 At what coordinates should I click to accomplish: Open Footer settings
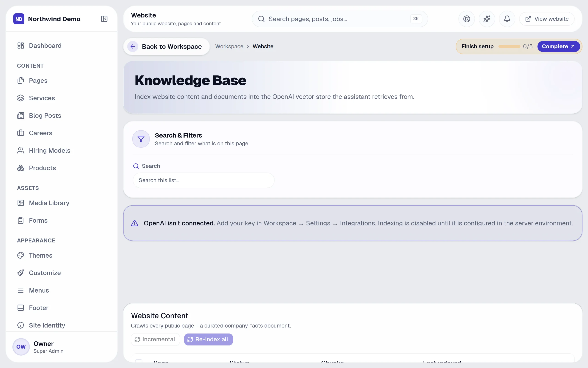pyautogui.click(x=62, y=308)
